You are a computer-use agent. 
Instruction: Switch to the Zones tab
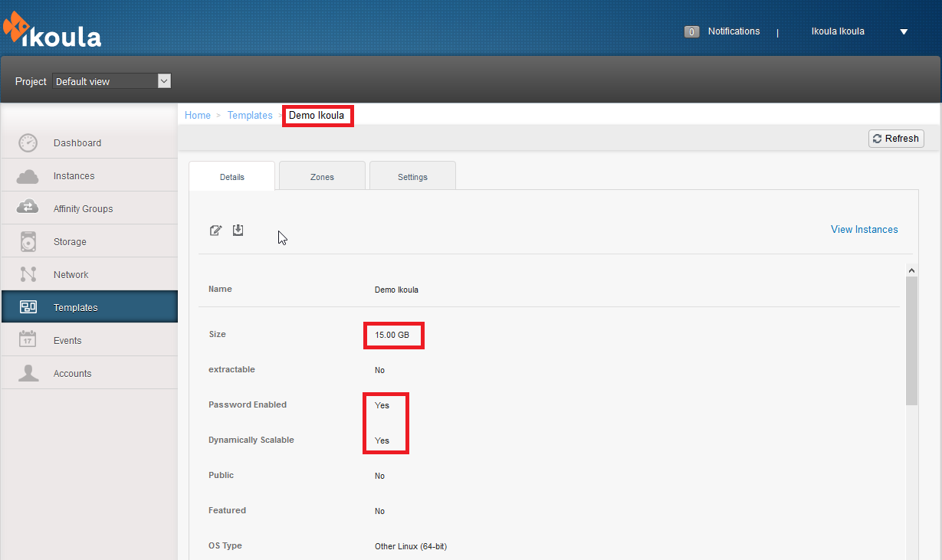pos(322,176)
